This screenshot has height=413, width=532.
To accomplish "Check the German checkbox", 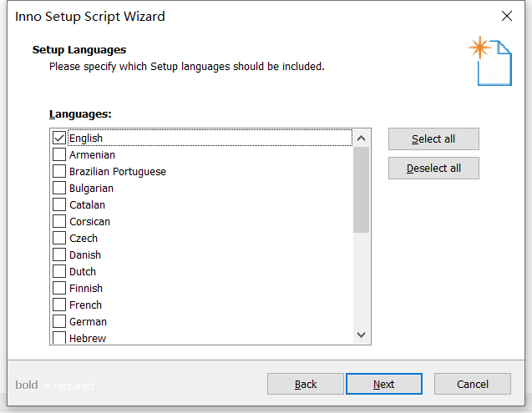I will click(59, 321).
